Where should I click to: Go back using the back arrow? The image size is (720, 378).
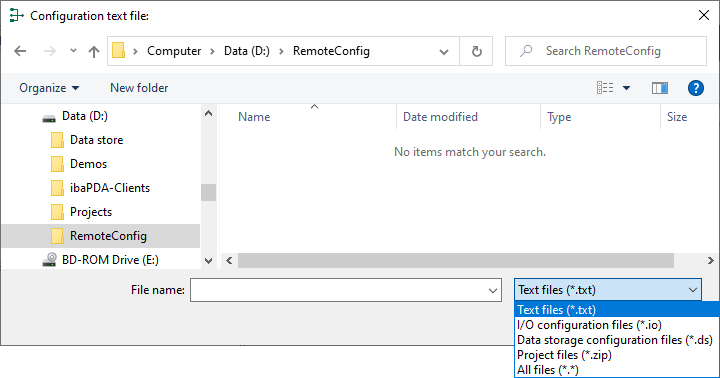[x=20, y=51]
